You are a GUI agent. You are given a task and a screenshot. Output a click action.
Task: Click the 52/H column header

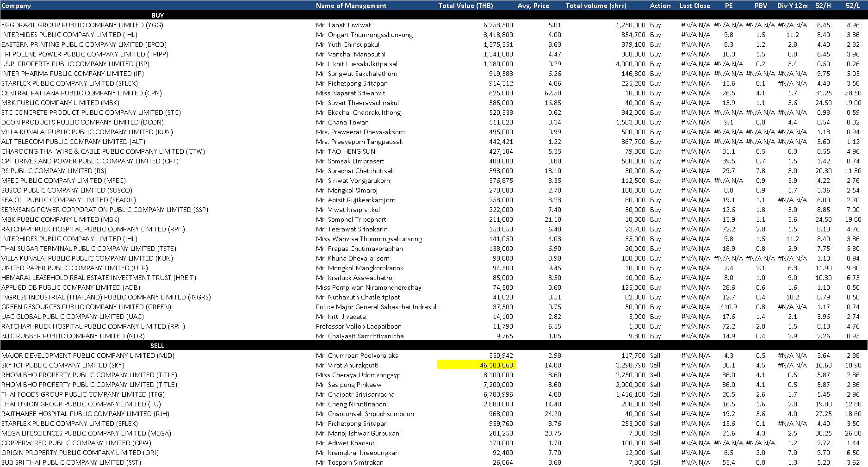(823, 6)
